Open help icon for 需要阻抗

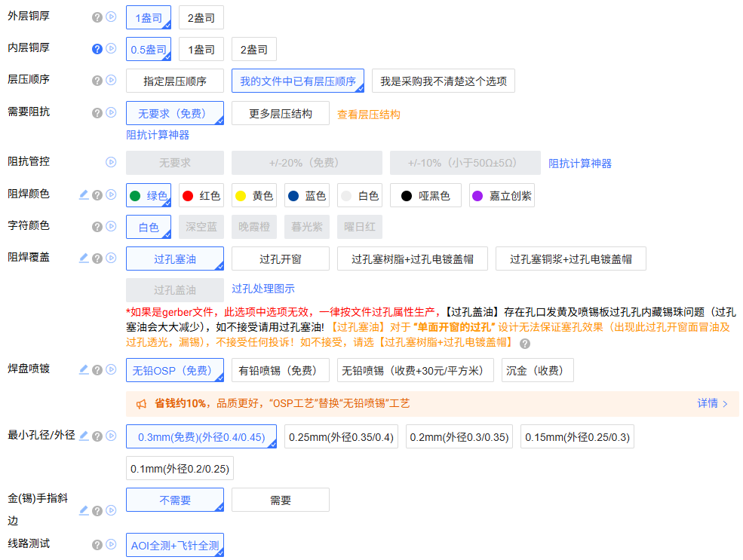(x=97, y=112)
